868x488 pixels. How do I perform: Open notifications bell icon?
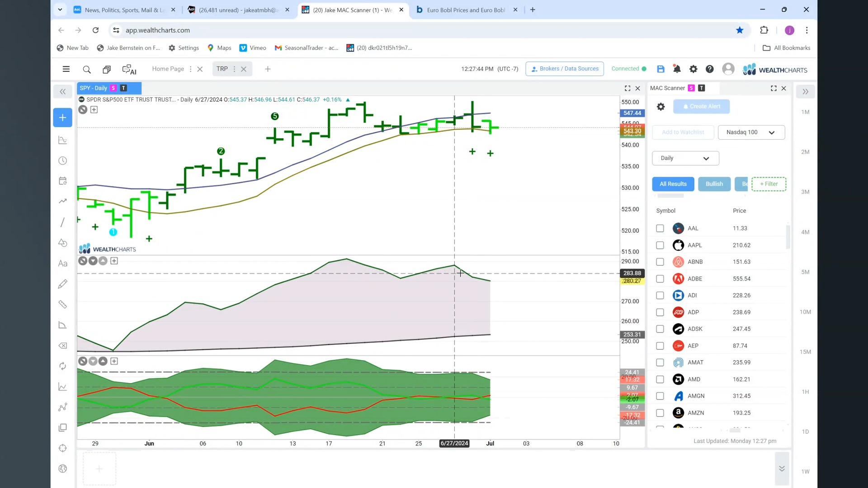[677, 69]
